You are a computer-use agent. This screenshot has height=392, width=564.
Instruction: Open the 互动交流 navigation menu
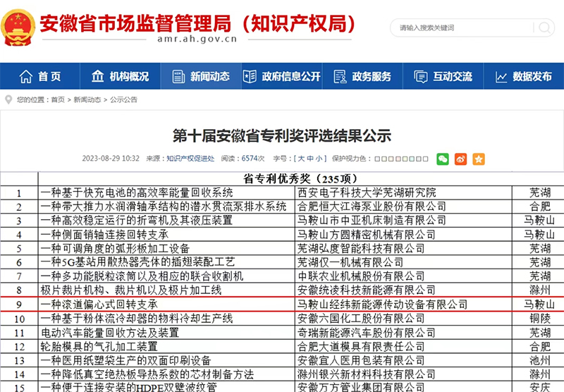click(443, 77)
